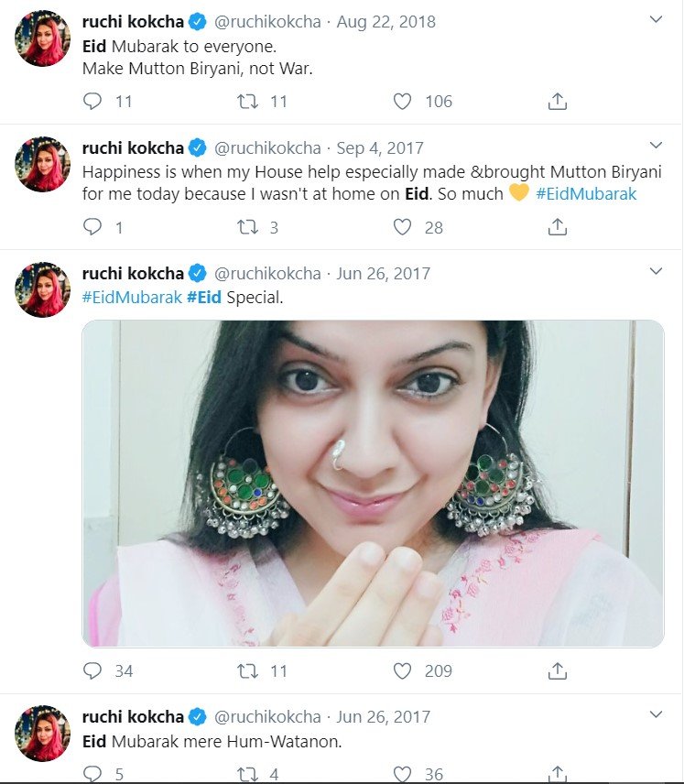The height and width of the screenshot is (784, 684).
Task: Share the Eid Special photo tweet
Action: click(558, 671)
